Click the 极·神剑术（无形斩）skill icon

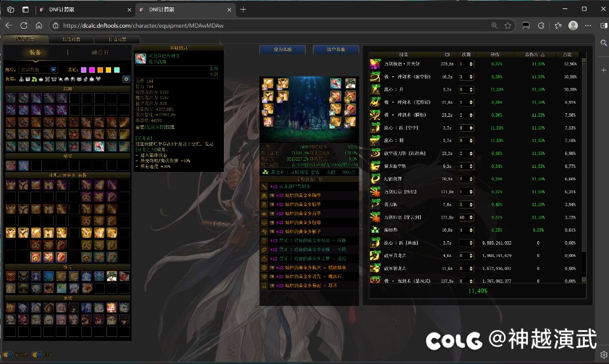tap(375, 102)
